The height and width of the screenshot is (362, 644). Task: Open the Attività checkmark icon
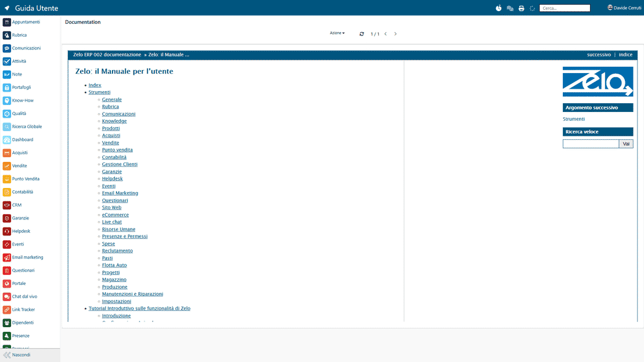(6, 61)
